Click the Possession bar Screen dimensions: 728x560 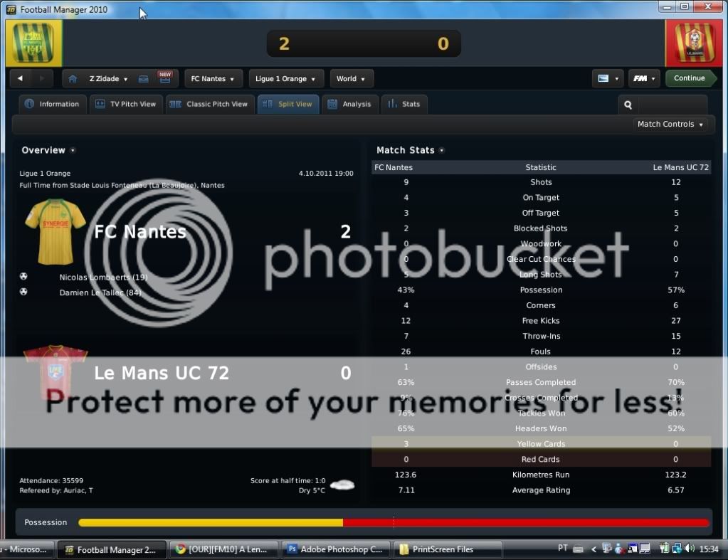pos(393,523)
